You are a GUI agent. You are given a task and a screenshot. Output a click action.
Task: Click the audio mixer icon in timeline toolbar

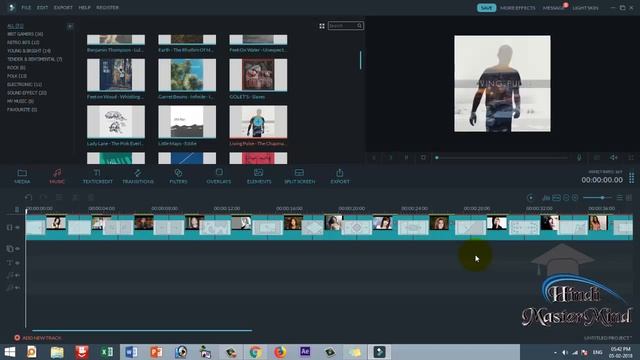pyautogui.click(x=546, y=198)
